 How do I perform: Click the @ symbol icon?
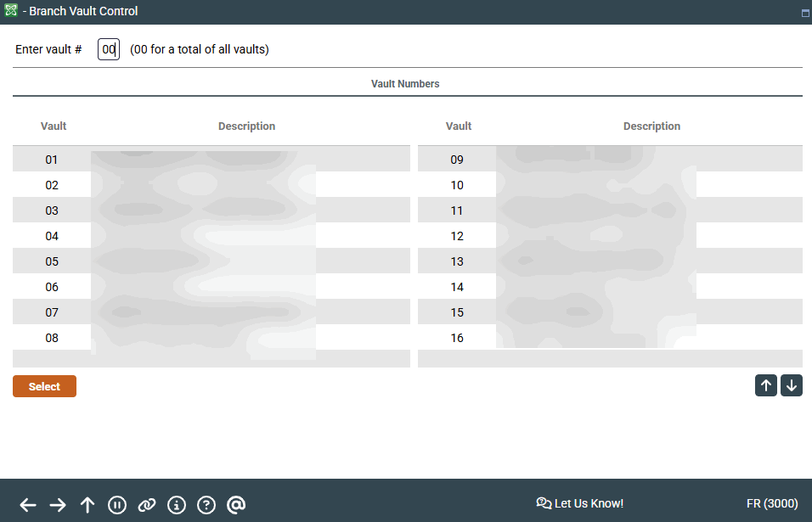(x=236, y=505)
